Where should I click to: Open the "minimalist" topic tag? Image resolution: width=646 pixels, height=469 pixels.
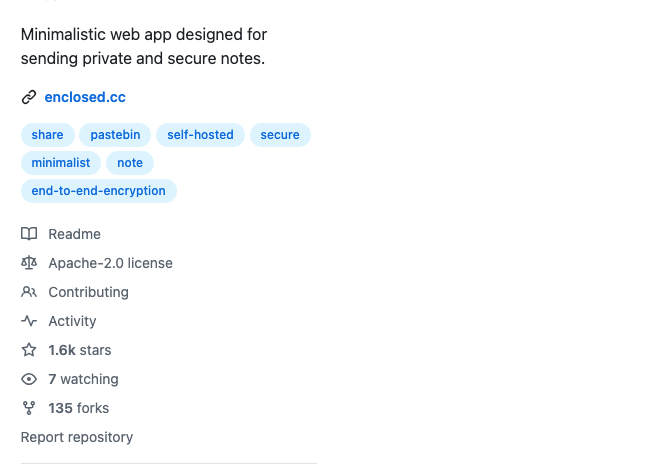(x=60, y=163)
